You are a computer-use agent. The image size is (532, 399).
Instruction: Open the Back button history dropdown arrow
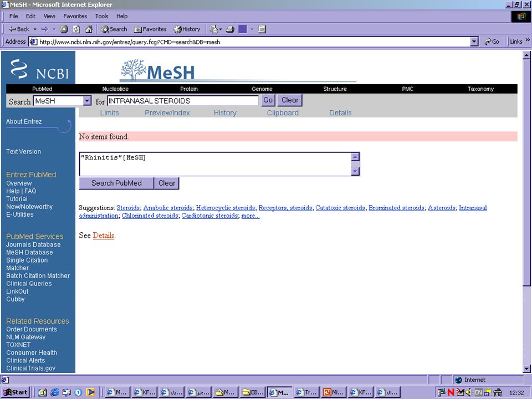coord(34,29)
